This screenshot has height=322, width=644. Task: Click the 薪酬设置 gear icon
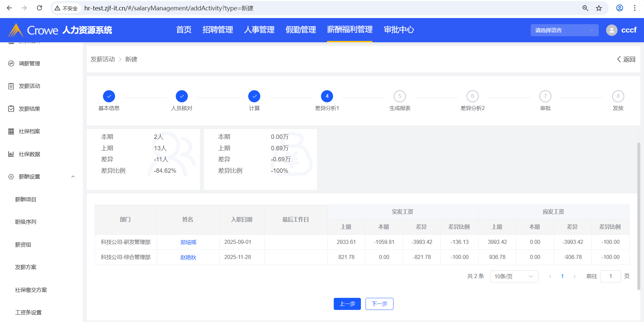11,177
